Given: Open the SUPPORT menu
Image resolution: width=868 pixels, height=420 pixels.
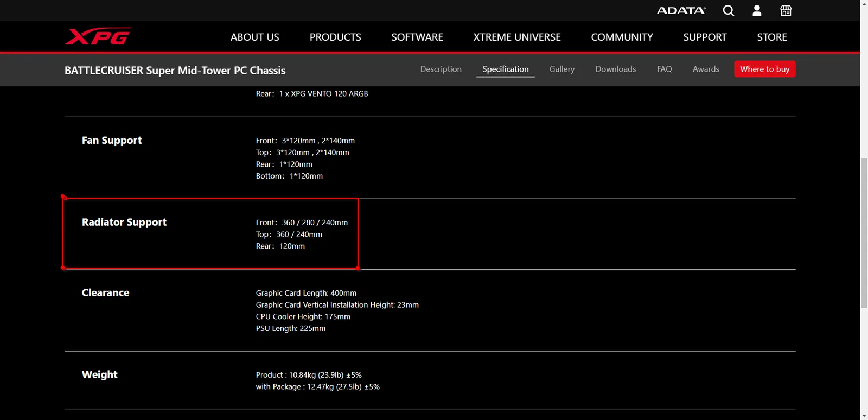Looking at the screenshot, I should (x=705, y=37).
